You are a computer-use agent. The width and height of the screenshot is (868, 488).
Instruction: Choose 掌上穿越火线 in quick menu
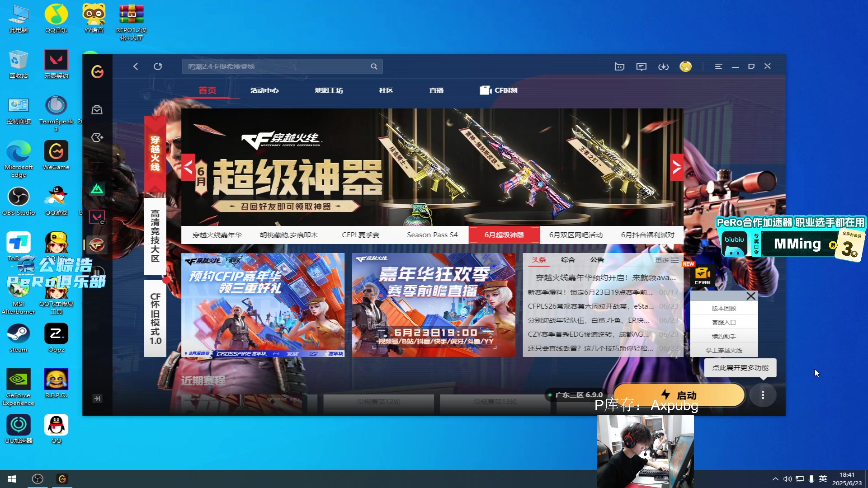click(724, 350)
